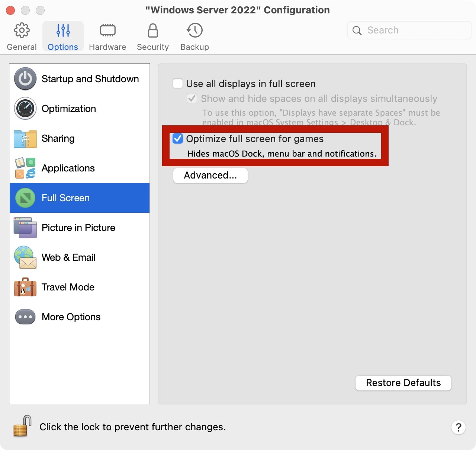Toggle Show and hide spaces on all displays

tap(192, 99)
